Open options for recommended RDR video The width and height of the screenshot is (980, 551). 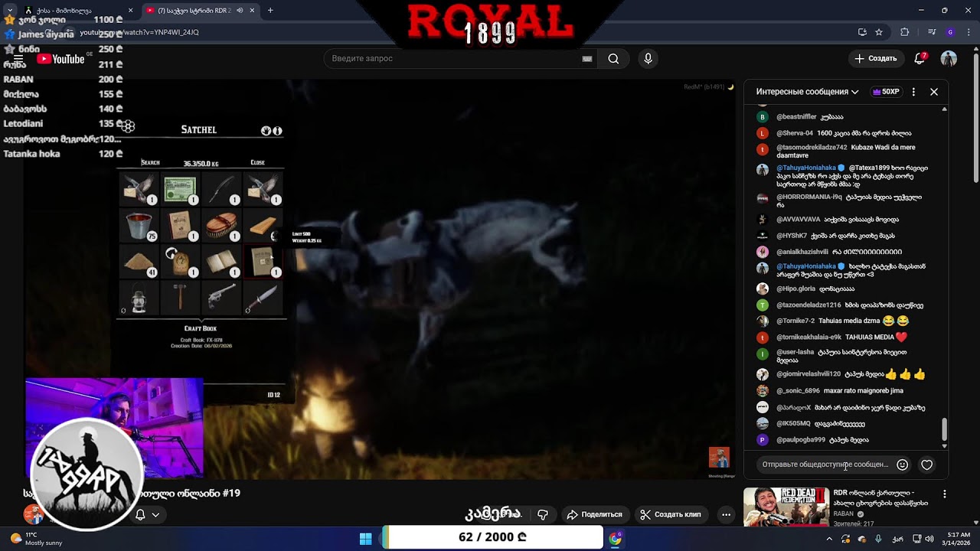[945, 494]
